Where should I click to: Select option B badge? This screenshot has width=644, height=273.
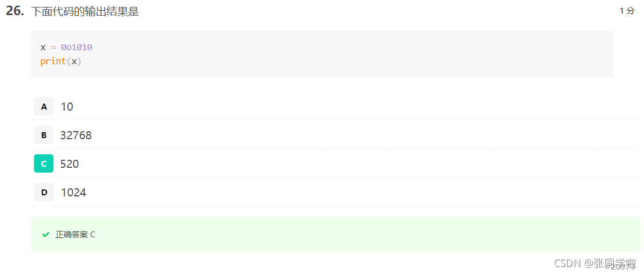click(x=44, y=135)
